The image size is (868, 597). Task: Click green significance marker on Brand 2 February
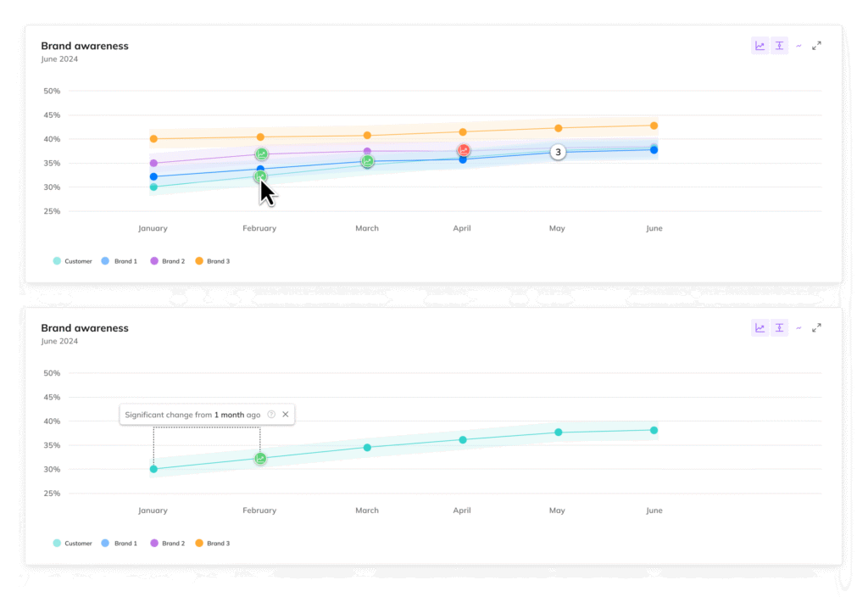click(x=261, y=154)
